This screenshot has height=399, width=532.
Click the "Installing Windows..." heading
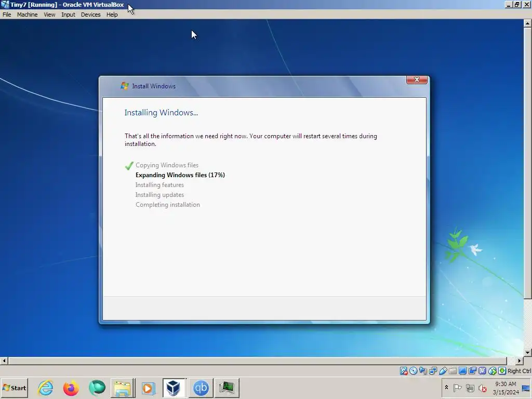point(161,113)
